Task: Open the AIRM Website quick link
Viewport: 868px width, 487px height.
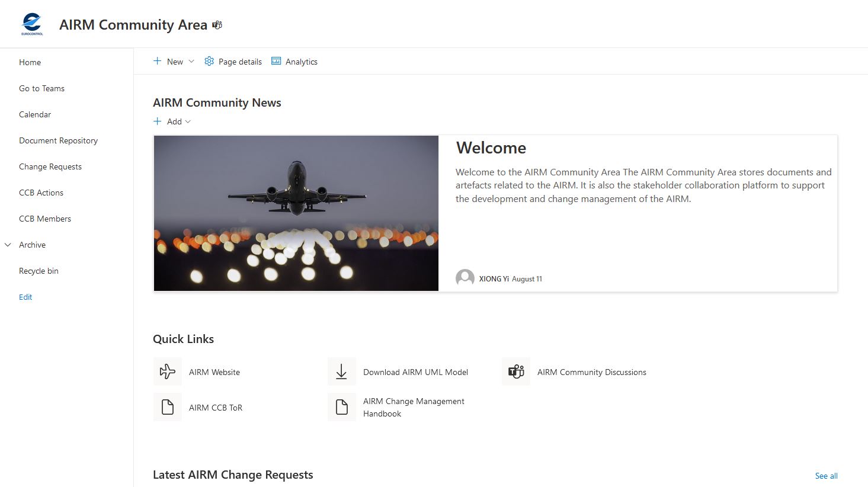Action: [x=214, y=372]
